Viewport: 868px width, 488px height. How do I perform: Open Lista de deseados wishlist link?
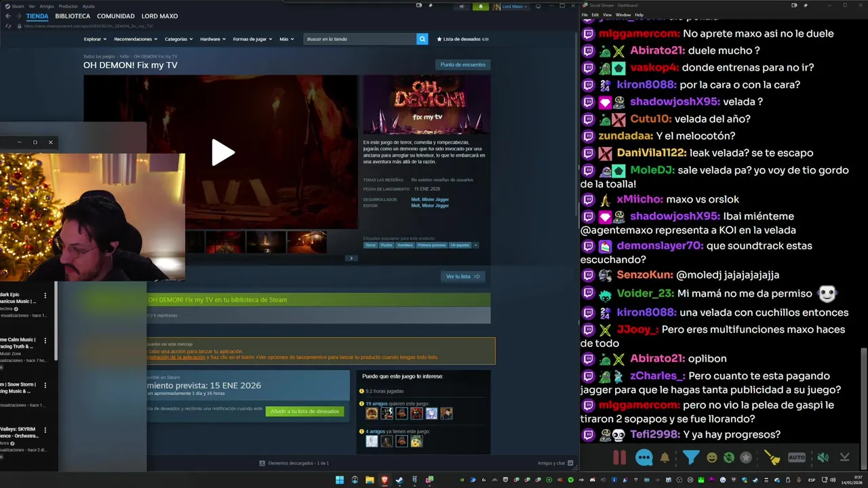[462, 39]
